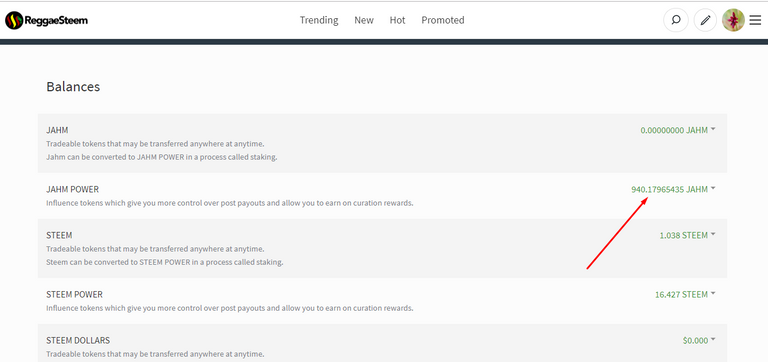Click the JAHM POWER row label
Viewport: 768px width, 362px height.
click(72, 189)
